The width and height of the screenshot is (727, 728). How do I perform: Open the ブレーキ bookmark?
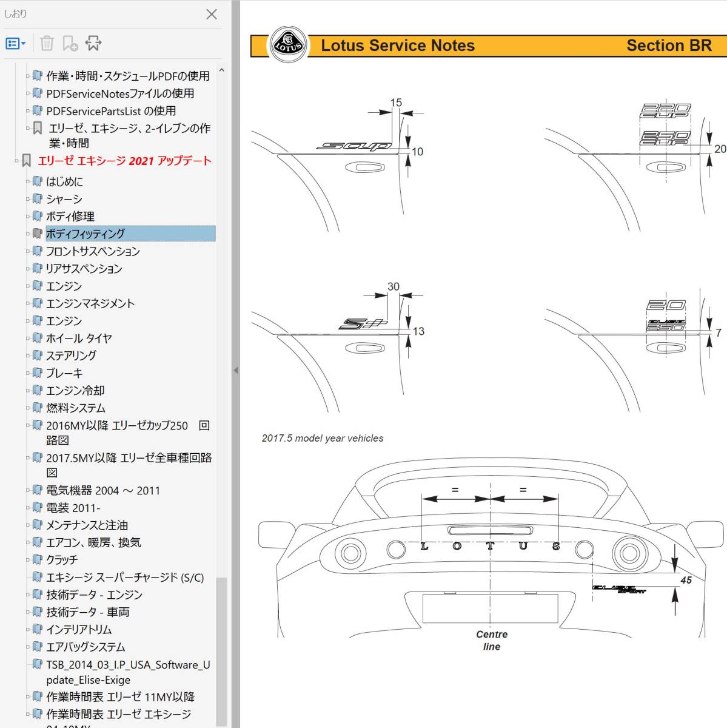click(64, 373)
